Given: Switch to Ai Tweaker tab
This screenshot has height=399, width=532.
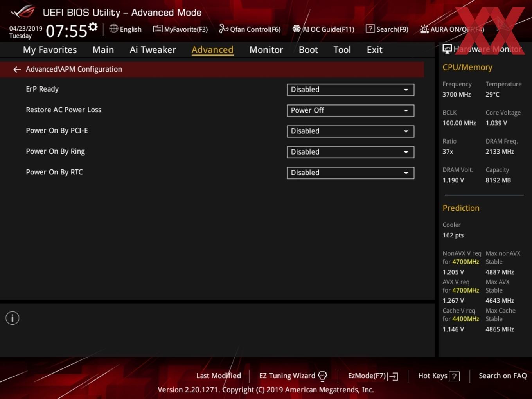Looking at the screenshot, I should tap(153, 50).
